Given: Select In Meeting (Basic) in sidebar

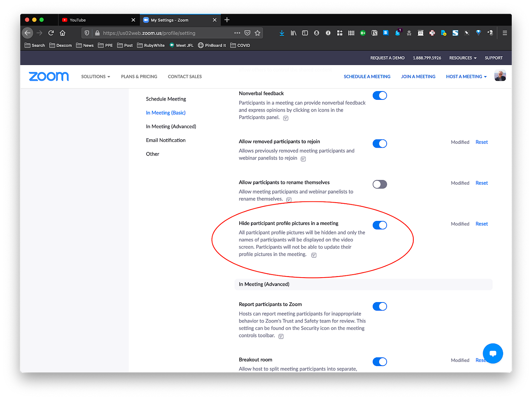Looking at the screenshot, I should [166, 113].
